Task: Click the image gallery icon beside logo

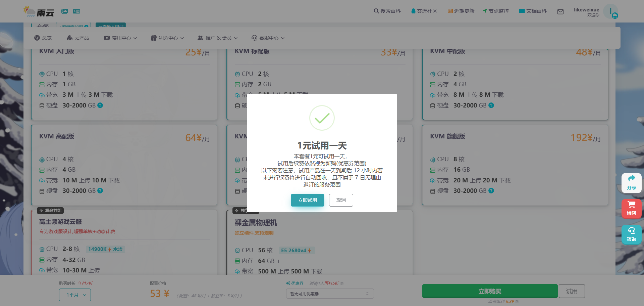Action: coord(65,11)
